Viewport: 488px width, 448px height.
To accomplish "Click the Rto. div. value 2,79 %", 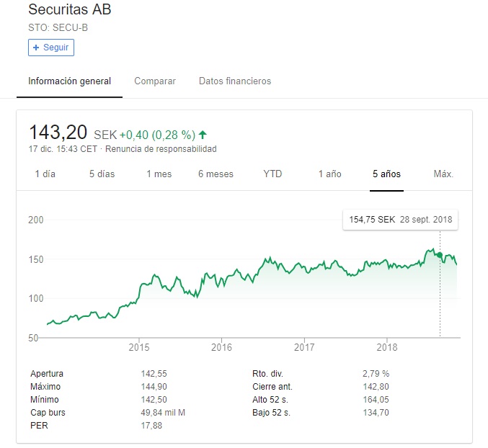I will [x=376, y=374].
